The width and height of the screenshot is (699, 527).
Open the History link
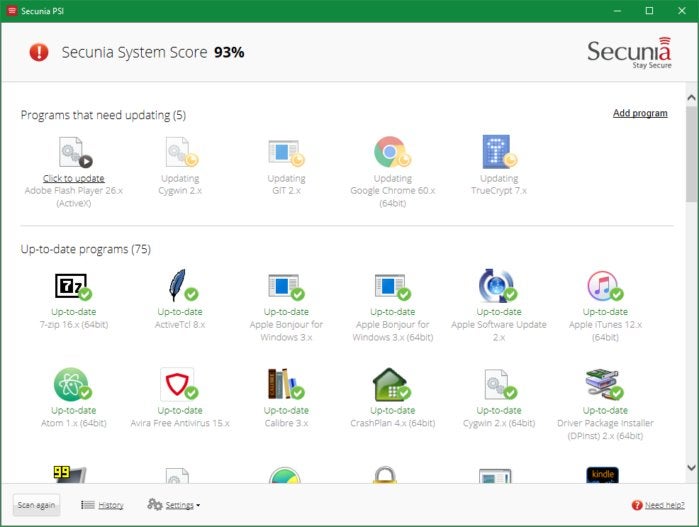pos(111,505)
